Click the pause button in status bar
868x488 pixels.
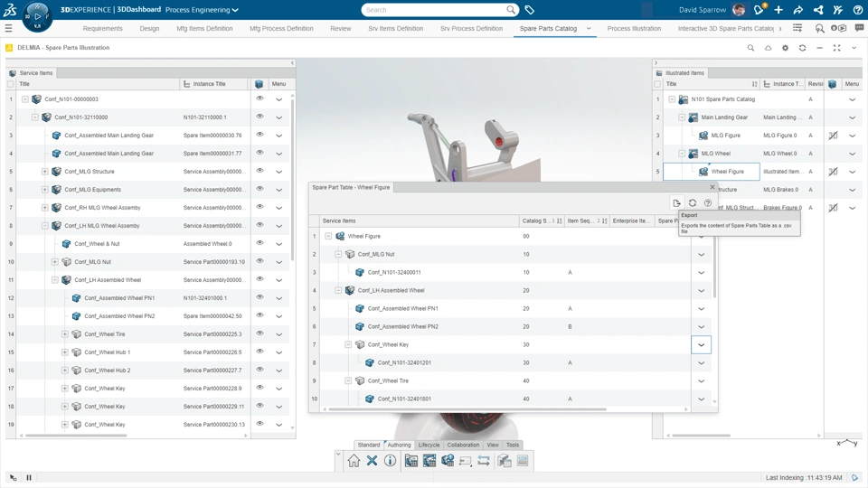(x=29, y=477)
